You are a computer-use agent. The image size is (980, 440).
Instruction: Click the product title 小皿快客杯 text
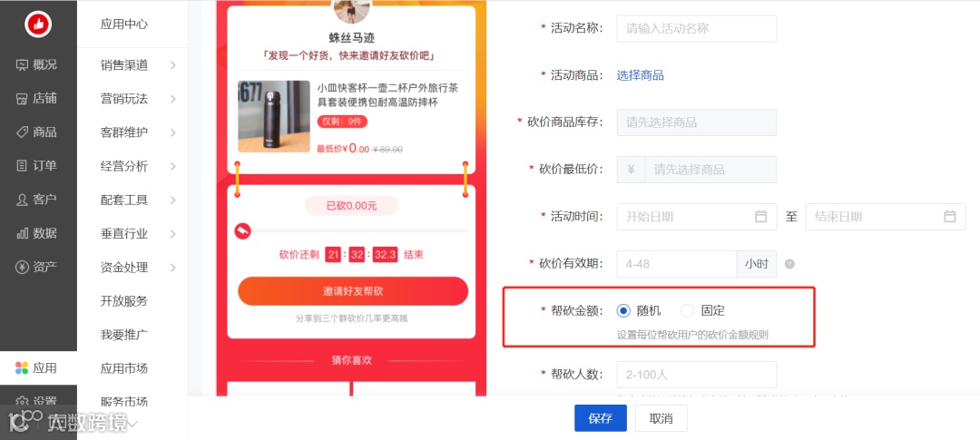388,95
